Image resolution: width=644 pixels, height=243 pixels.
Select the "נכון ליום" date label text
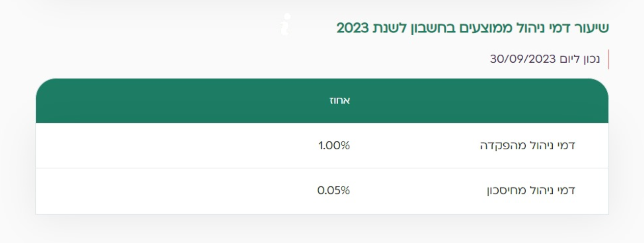click(579, 59)
